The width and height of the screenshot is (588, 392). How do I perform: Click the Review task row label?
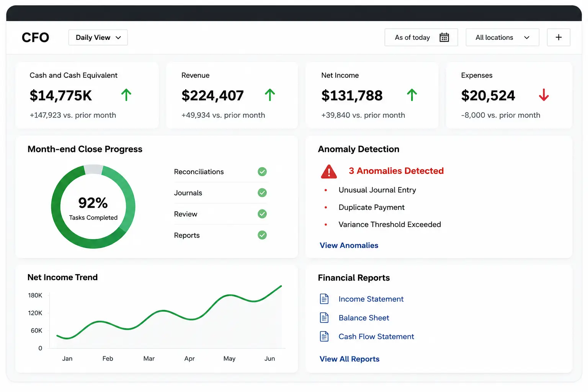coord(186,214)
